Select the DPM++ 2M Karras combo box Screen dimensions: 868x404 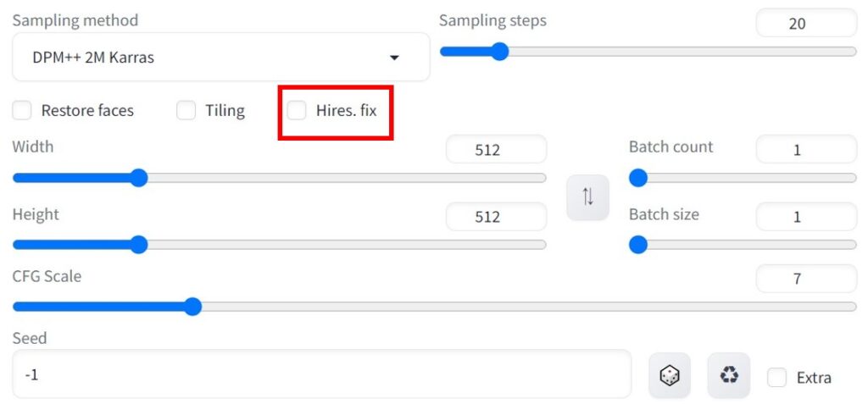[221, 57]
